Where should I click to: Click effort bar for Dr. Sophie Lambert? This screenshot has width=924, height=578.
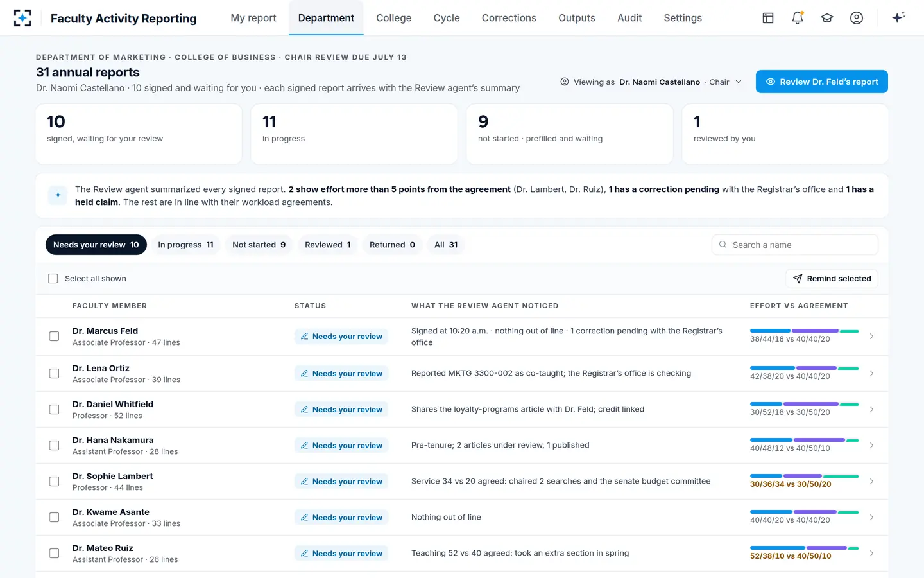coord(805,477)
